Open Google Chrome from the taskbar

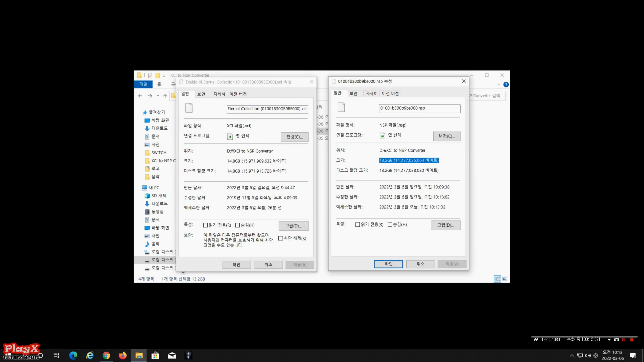pyautogui.click(x=106, y=355)
